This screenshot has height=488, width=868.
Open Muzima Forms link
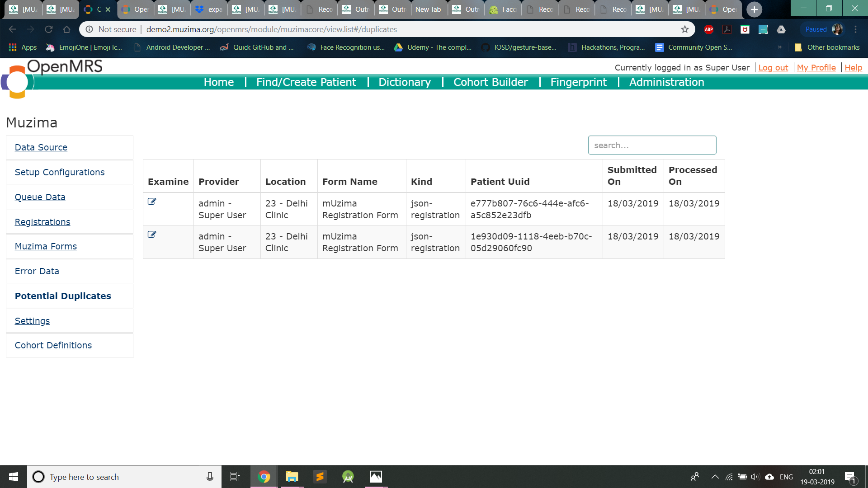point(46,246)
